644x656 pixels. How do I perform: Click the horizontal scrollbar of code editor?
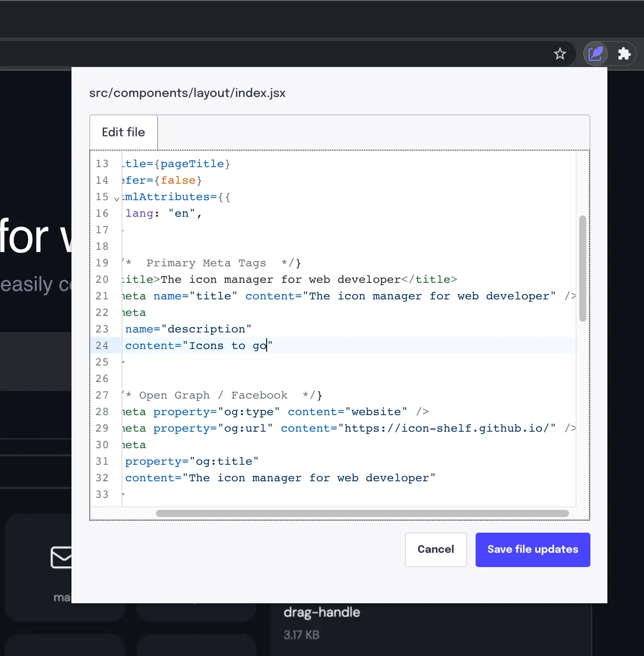tap(362, 513)
